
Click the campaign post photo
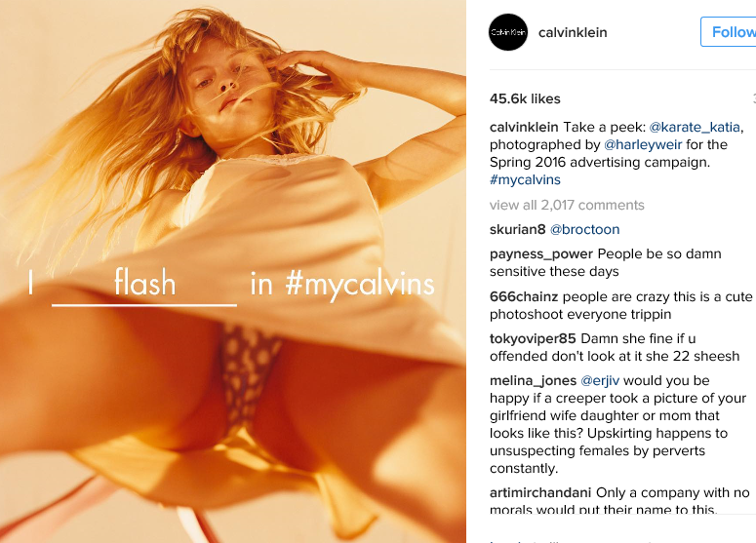tap(233, 271)
